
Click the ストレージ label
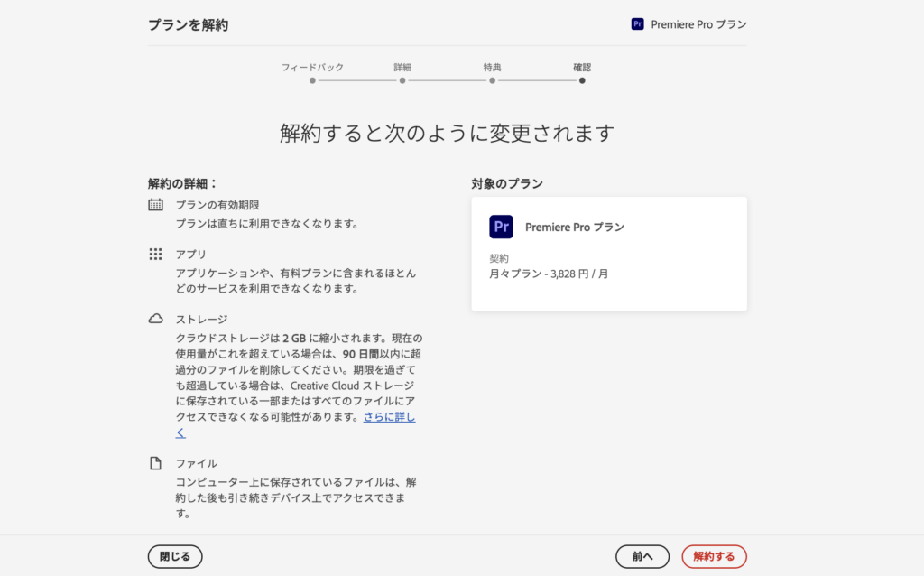tap(201, 319)
